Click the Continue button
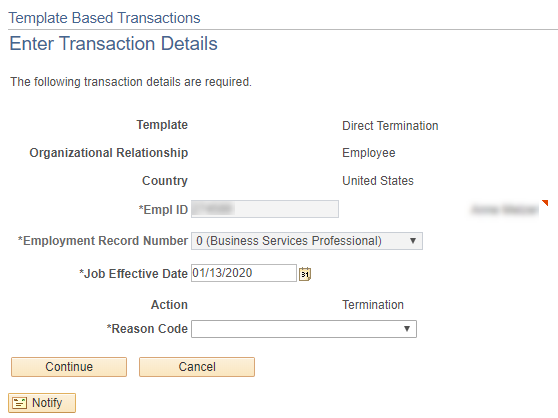This screenshot has height=418, width=558. click(x=69, y=367)
